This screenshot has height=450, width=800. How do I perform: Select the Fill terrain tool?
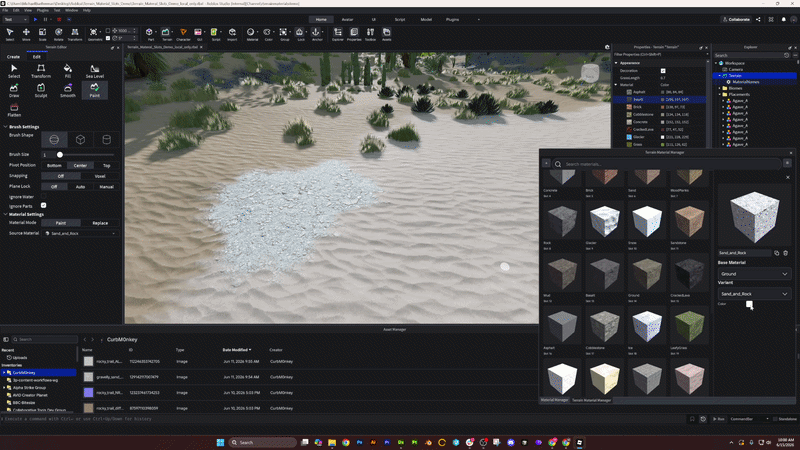[x=67, y=71]
